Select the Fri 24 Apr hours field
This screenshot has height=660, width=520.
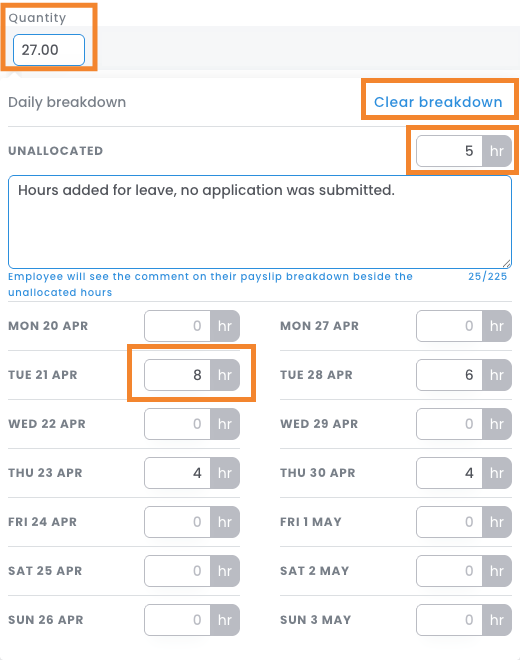point(177,522)
